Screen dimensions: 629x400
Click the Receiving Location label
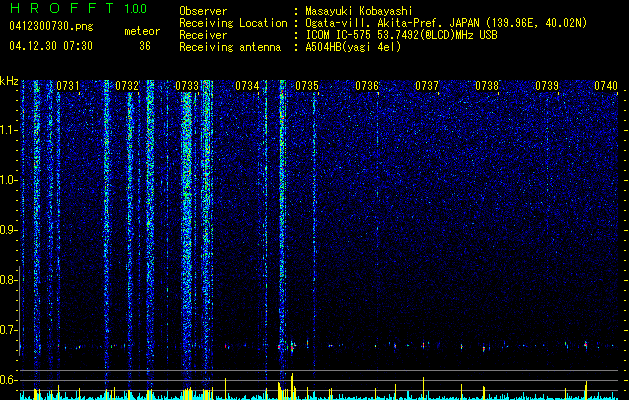pos(233,23)
